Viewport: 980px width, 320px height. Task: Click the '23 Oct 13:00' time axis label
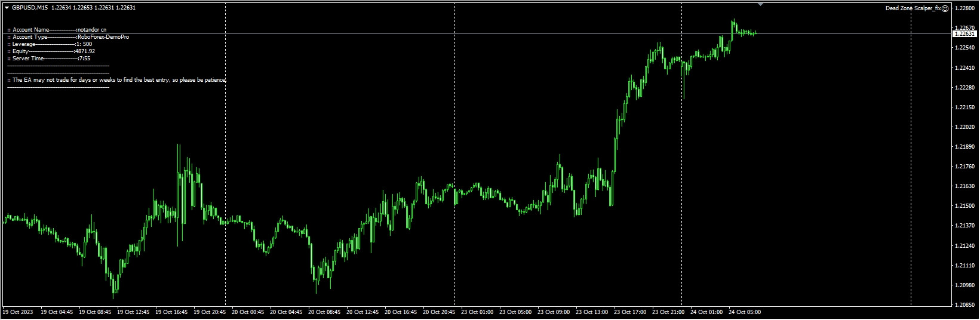pyautogui.click(x=592, y=312)
